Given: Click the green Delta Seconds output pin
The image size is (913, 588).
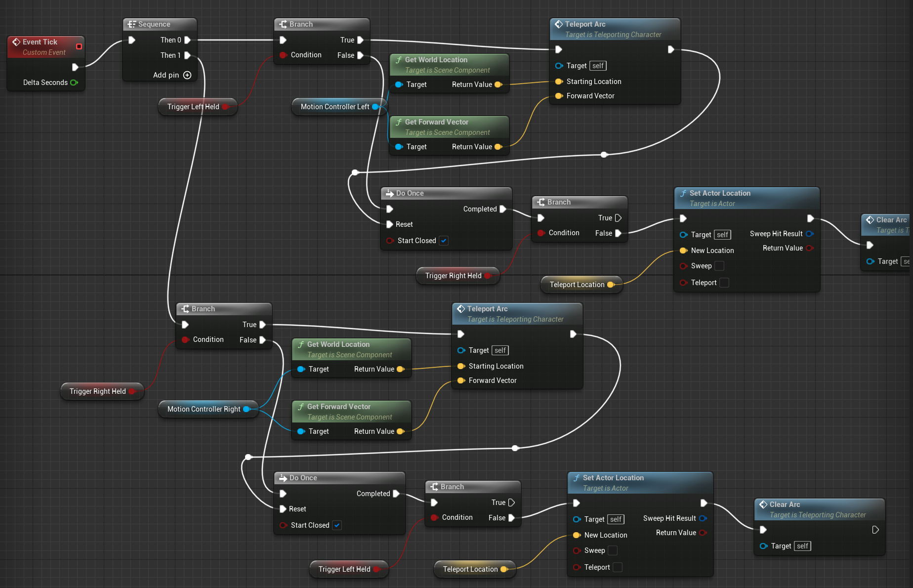Looking at the screenshot, I should [74, 83].
